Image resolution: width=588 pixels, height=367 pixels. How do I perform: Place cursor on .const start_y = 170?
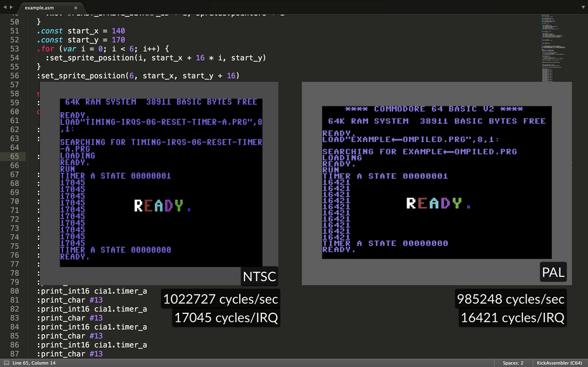[81, 40]
